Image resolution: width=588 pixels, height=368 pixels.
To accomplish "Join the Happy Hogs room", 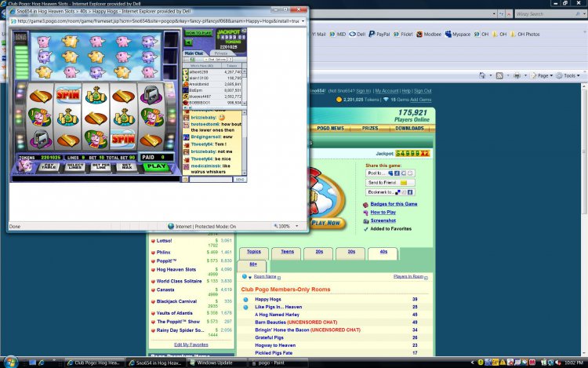I will [x=268, y=300].
